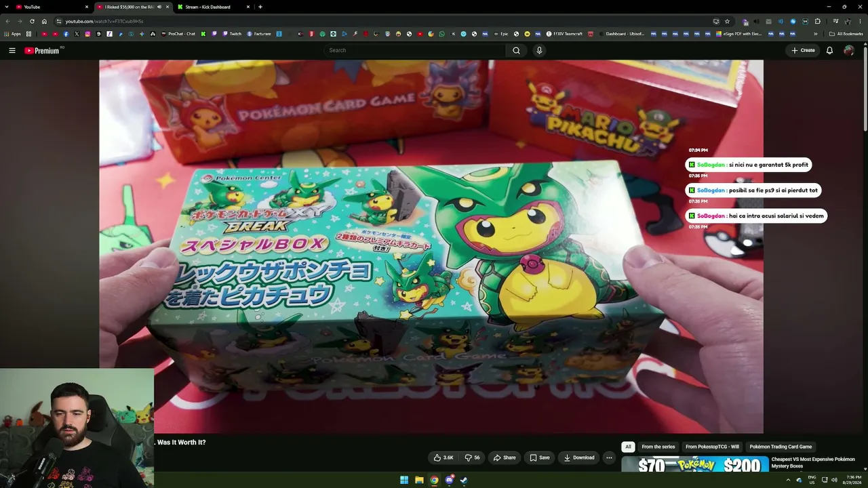Select the From the series chip
The width and height of the screenshot is (868, 488).
pyautogui.click(x=658, y=447)
